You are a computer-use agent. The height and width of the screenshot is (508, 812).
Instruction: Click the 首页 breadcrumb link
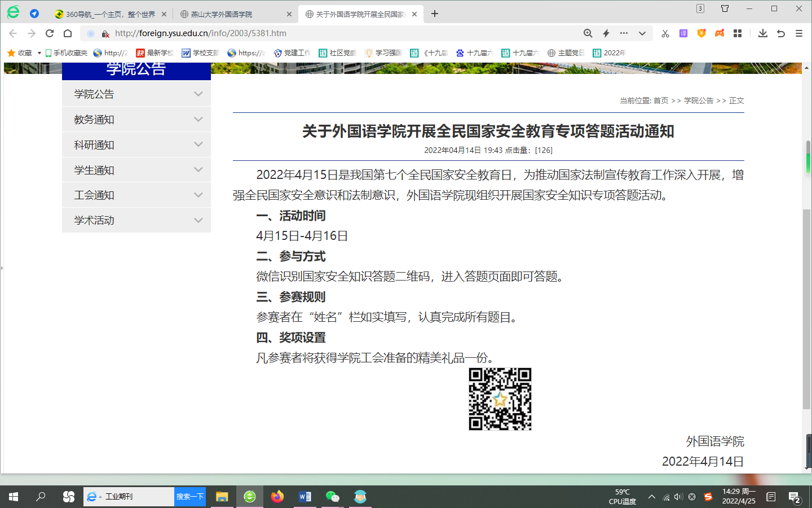point(661,100)
